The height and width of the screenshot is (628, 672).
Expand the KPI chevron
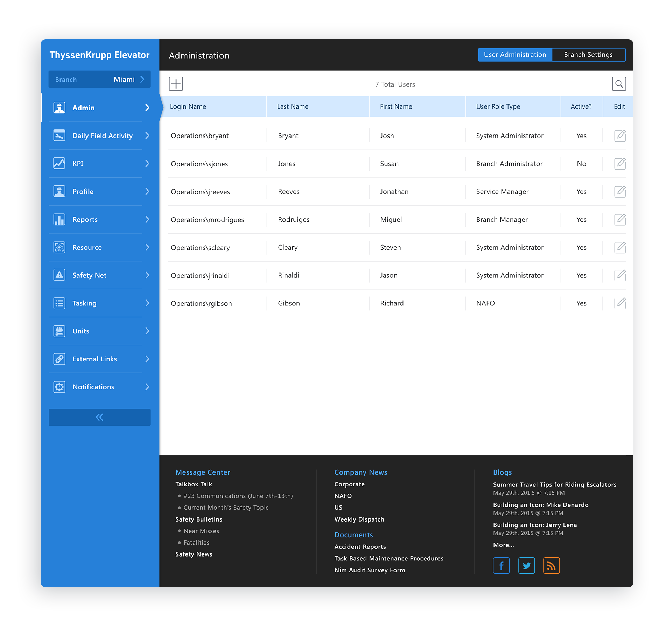point(147,164)
